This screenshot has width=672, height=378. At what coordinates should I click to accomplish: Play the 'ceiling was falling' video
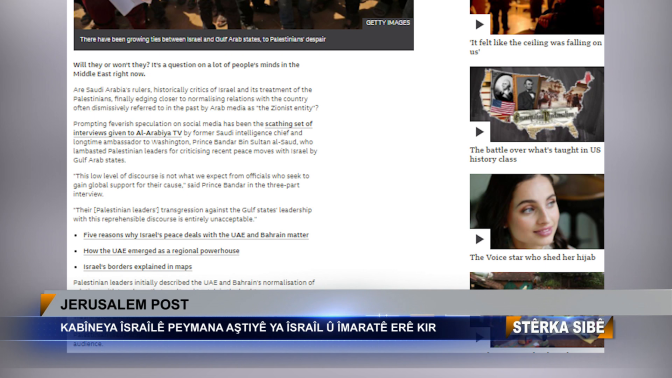coord(480,24)
